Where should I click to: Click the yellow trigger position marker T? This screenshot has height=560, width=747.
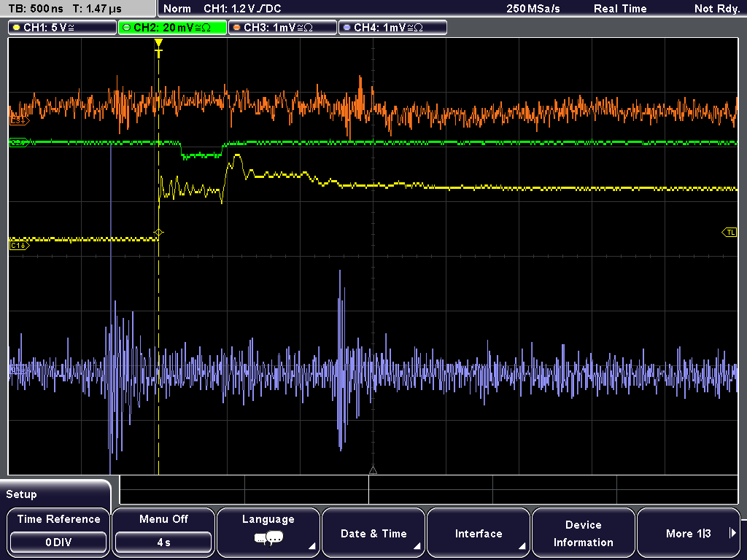(158, 48)
